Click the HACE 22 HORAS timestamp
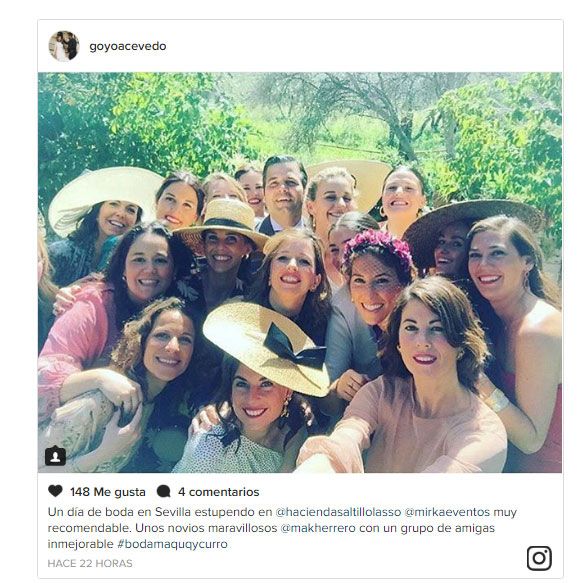 90,564
